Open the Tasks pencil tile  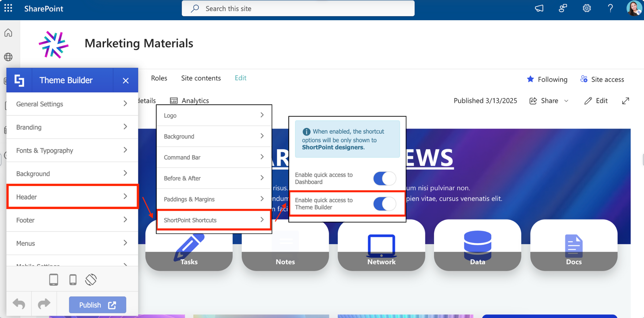point(189,245)
